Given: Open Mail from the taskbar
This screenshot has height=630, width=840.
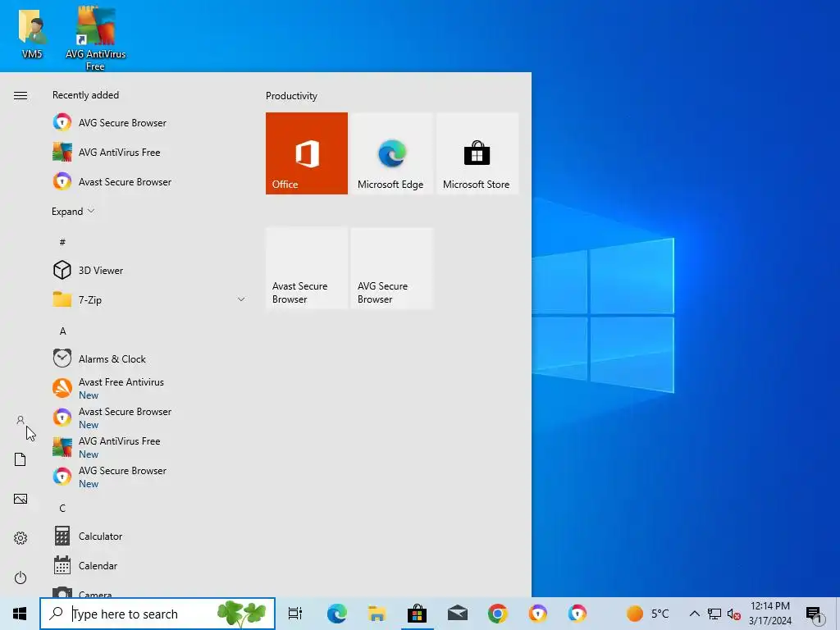Looking at the screenshot, I should pyautogui.click(x=458, y=614).
